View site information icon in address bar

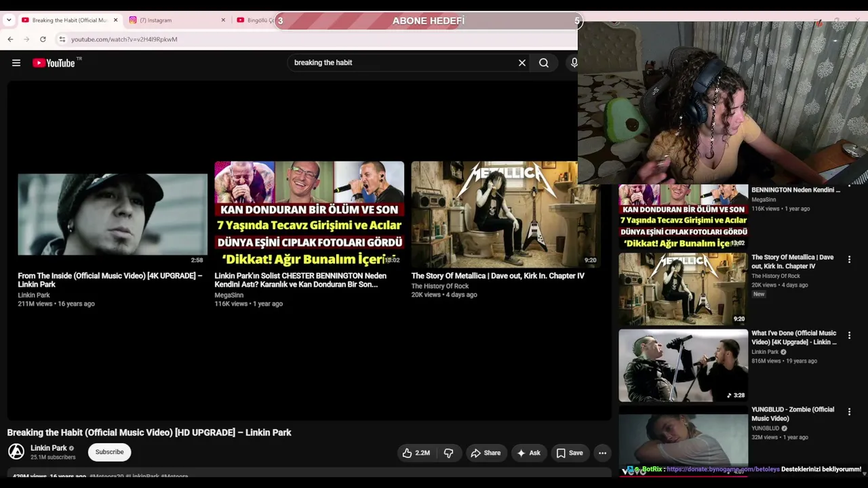[x=62, y=39]
